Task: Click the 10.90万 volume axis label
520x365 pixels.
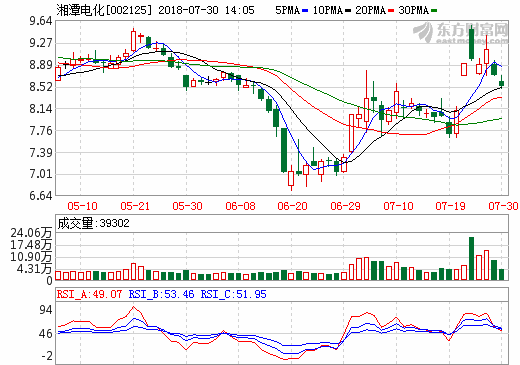Action: tap(31, 257)
